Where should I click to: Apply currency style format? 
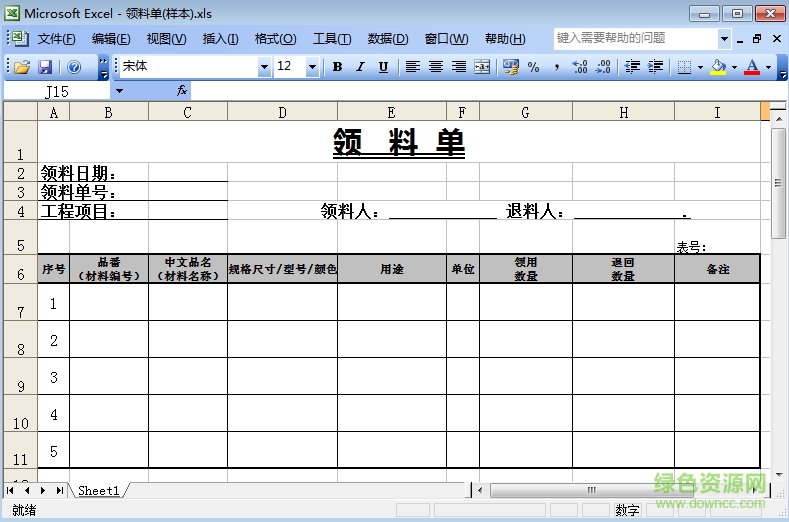(x=511, y=66)
